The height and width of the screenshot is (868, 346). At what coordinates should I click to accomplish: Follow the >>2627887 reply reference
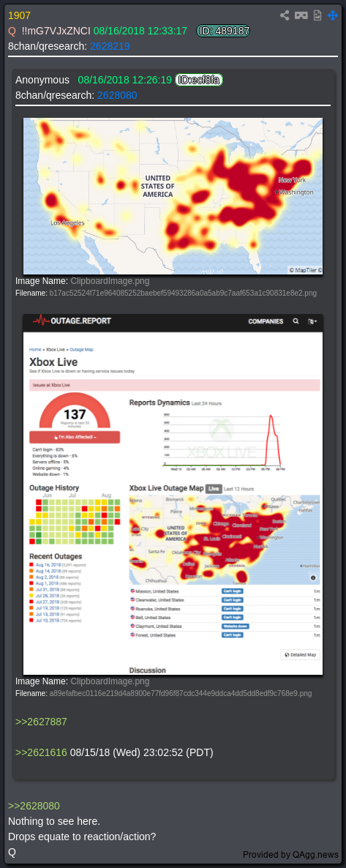click(41, 722)
